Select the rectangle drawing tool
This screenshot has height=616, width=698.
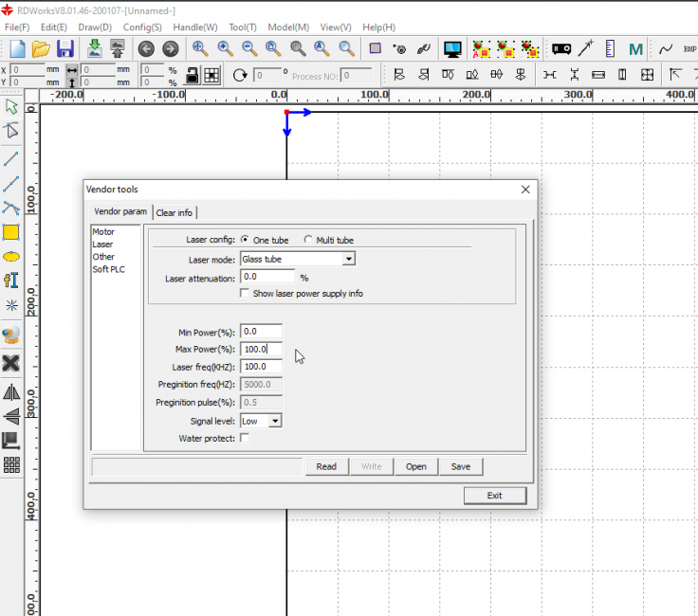tap(11, 232)
